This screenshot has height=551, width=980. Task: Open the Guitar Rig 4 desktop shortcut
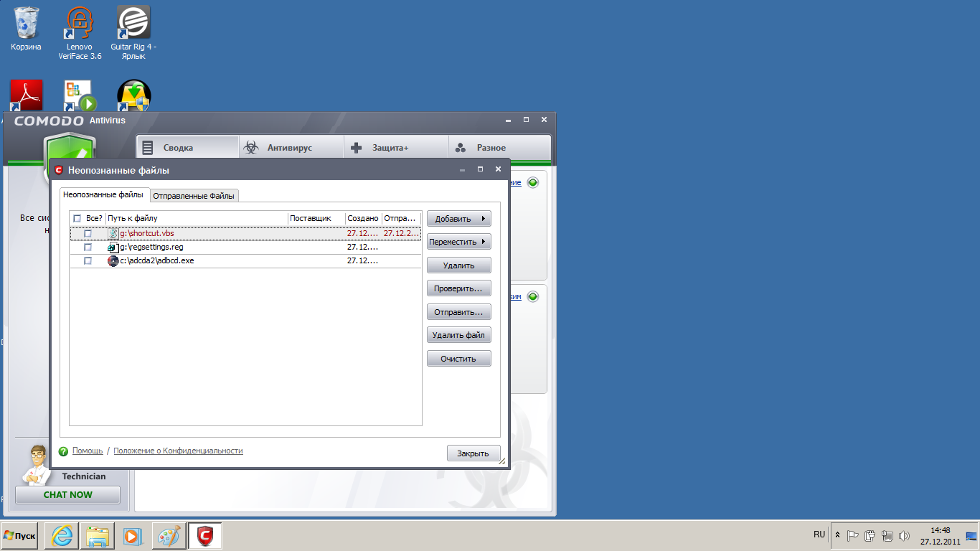point(133,32)
